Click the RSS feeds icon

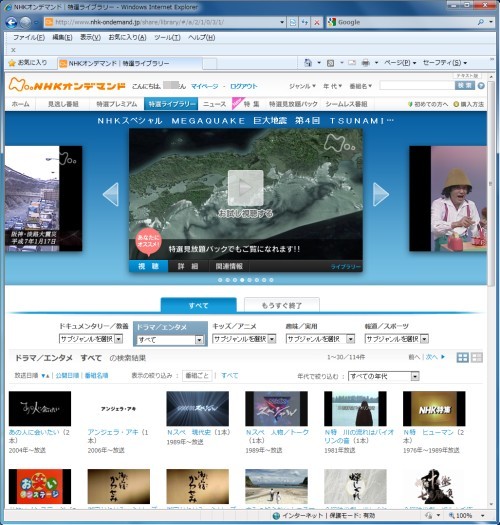coord(331,63)
